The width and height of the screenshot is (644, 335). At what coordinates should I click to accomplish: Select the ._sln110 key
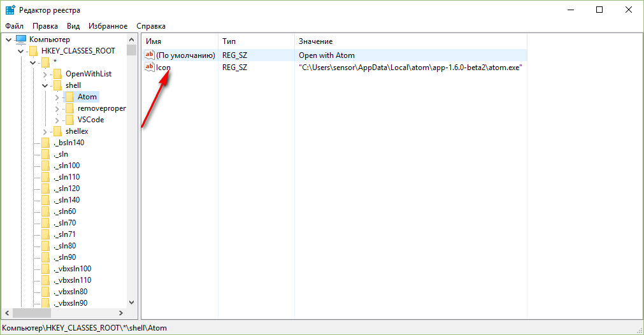click(x=66, y=177)
